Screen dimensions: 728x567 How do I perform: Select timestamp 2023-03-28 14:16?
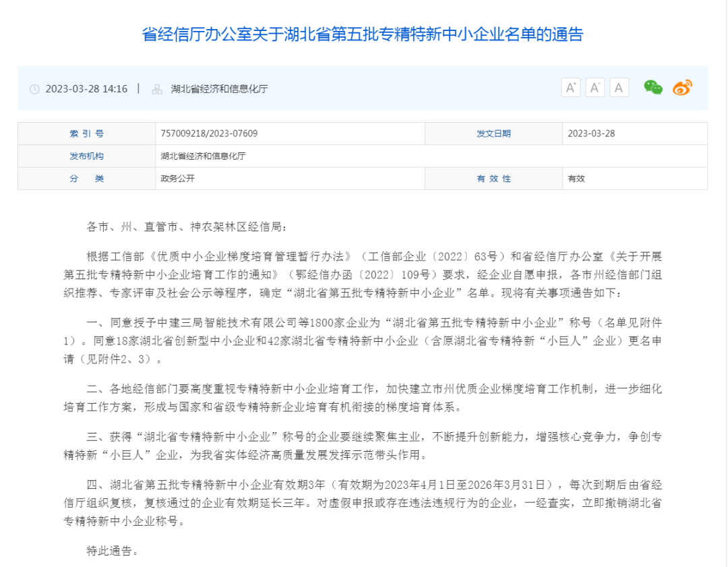click(86, 89)
